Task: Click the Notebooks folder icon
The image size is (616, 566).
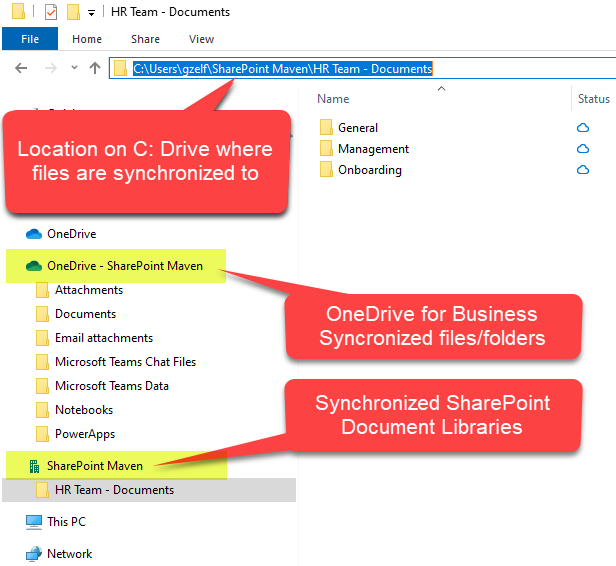Action: [42, 410]
